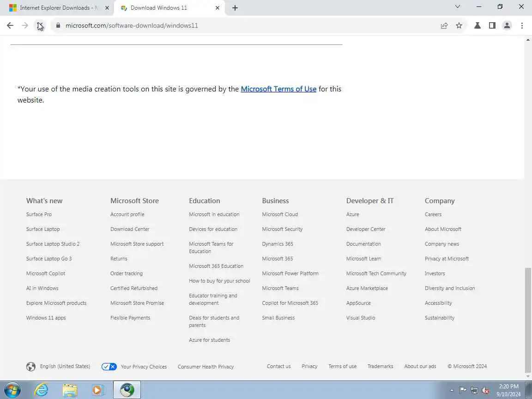Open Careers company link
The image size is (532, 399).
[433, 214]
